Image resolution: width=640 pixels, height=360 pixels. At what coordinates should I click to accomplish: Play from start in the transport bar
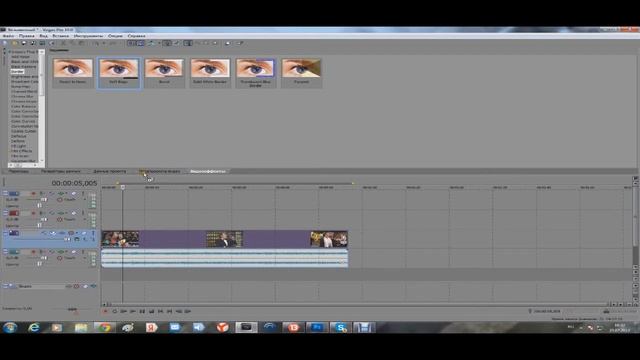tap(124, 311)
